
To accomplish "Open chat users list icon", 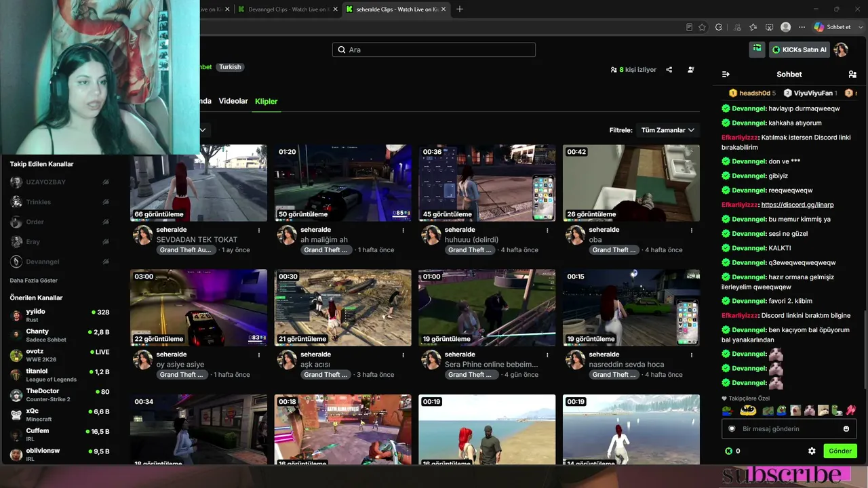I will tap(852, 74).
